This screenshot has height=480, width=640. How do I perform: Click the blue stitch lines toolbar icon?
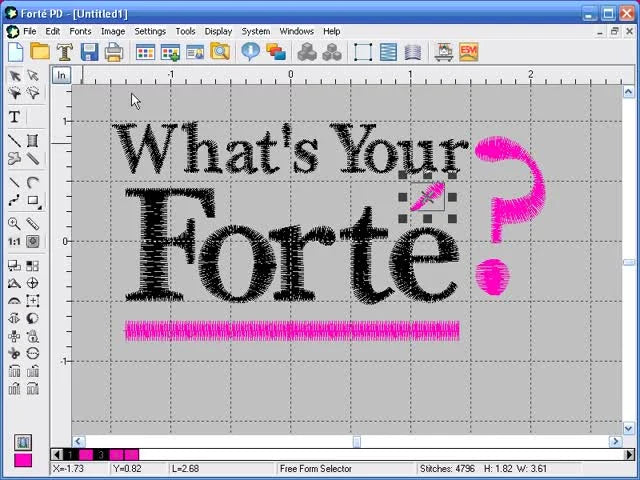click(388, 52)
